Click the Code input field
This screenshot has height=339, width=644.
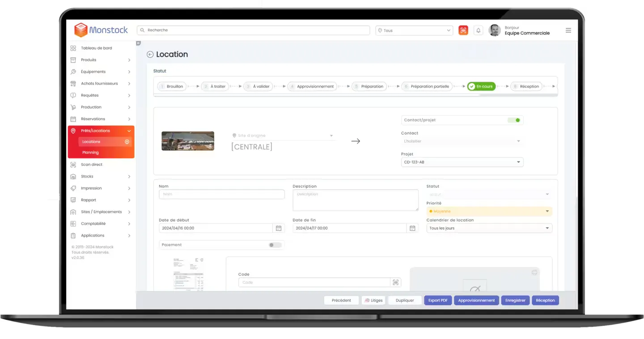pos(314,283)
